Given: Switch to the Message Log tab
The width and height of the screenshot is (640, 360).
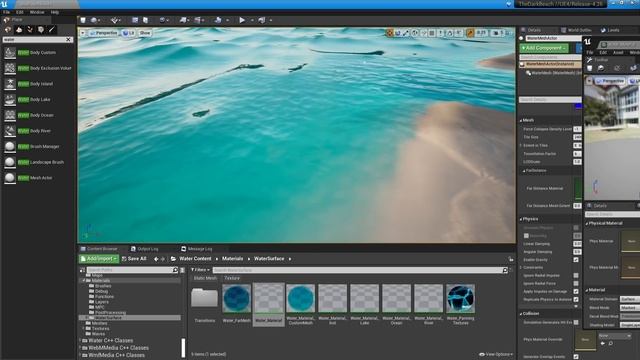Looking at the screenshot, I should (196, 249).
